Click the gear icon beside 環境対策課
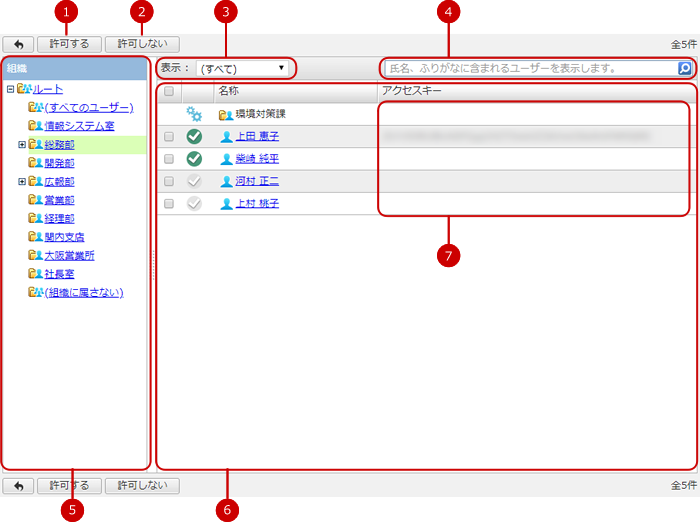 (x=194, y=114)
